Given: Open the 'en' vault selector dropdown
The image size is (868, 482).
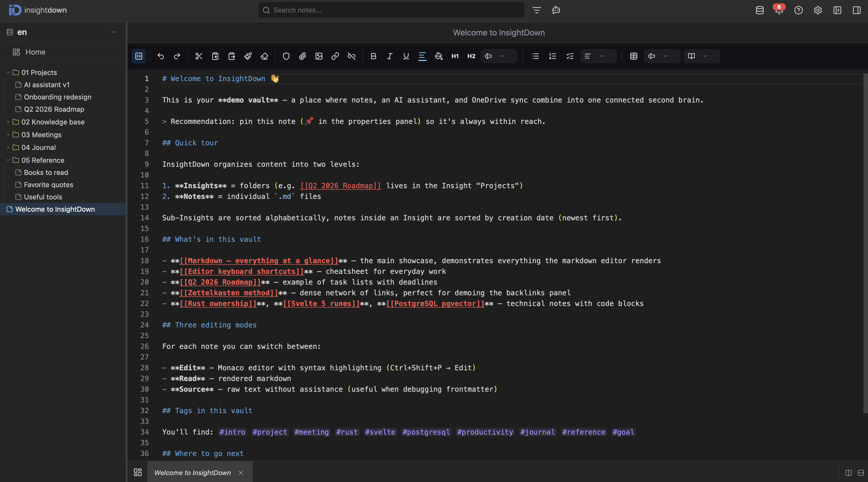Looking at the screenshot, I should pyautogui.click(x=63, y=32).
